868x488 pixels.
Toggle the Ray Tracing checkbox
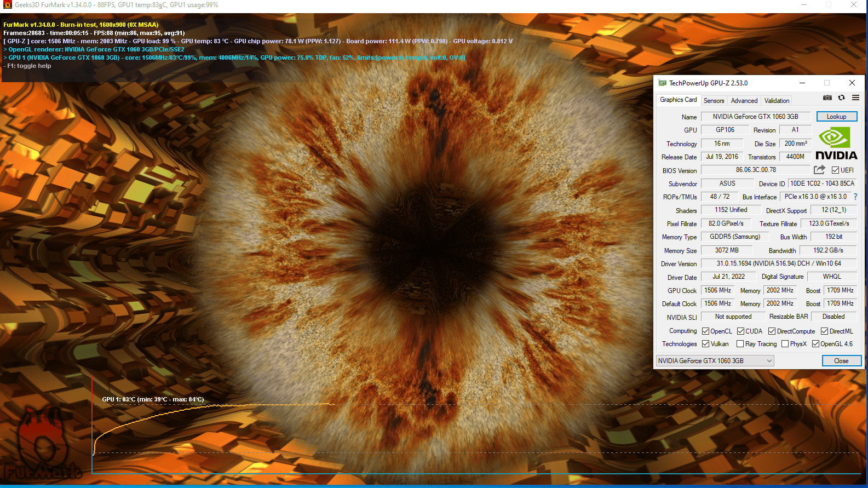(740, 344)
